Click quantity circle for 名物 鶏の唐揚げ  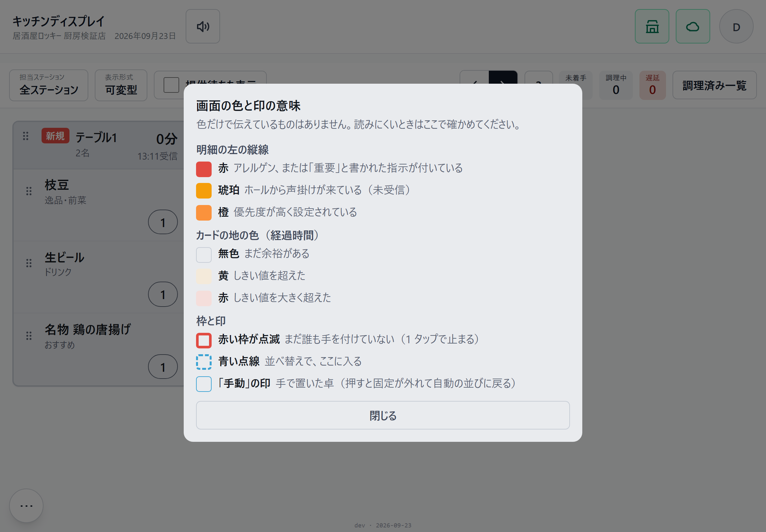163,367
